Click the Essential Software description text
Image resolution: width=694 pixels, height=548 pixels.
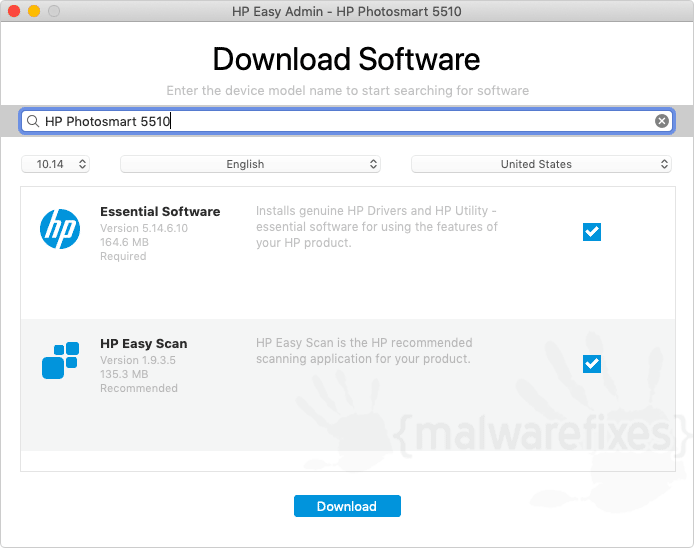(x=377, y=227)
